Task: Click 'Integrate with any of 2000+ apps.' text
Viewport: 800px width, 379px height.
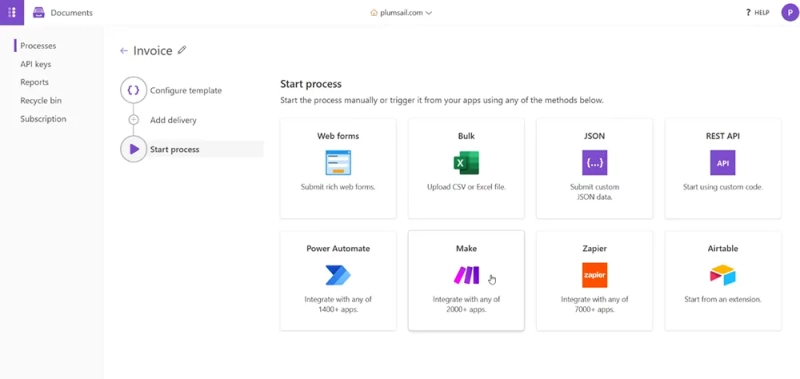Action: 466,304
